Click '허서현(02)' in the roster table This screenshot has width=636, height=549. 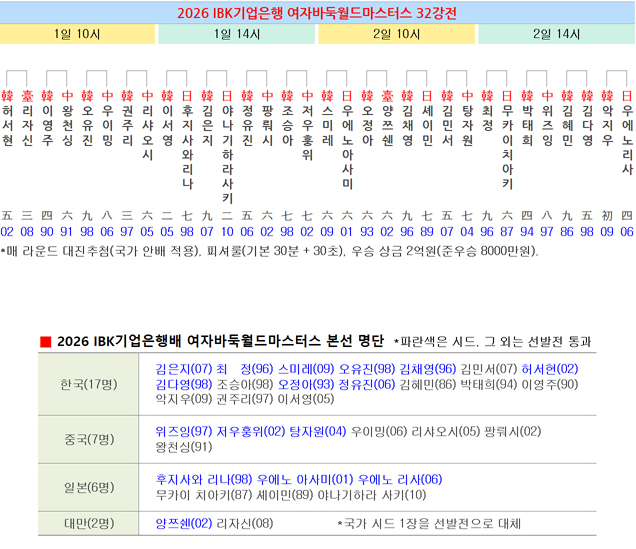pyautogui.click(x=550, y=369)
